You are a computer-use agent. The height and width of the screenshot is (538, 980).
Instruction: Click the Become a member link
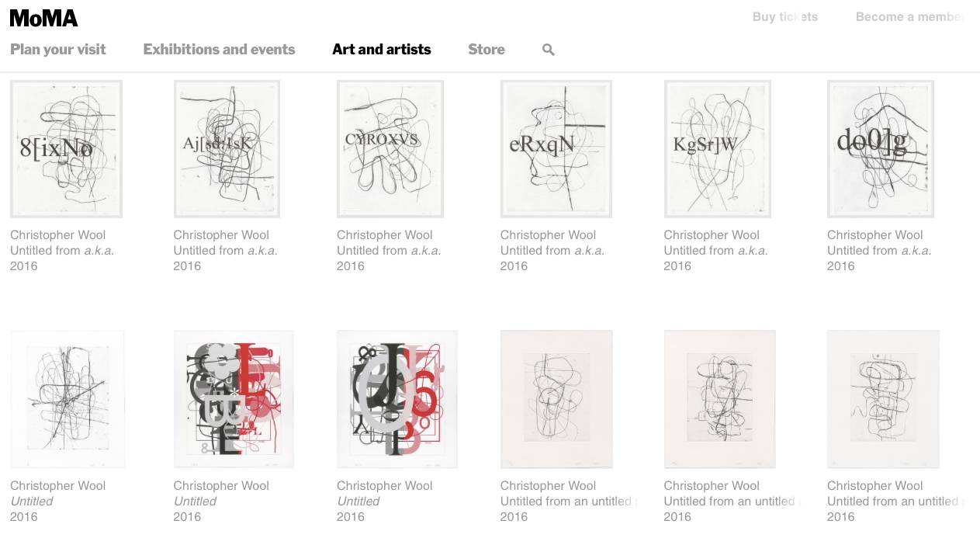909,17
